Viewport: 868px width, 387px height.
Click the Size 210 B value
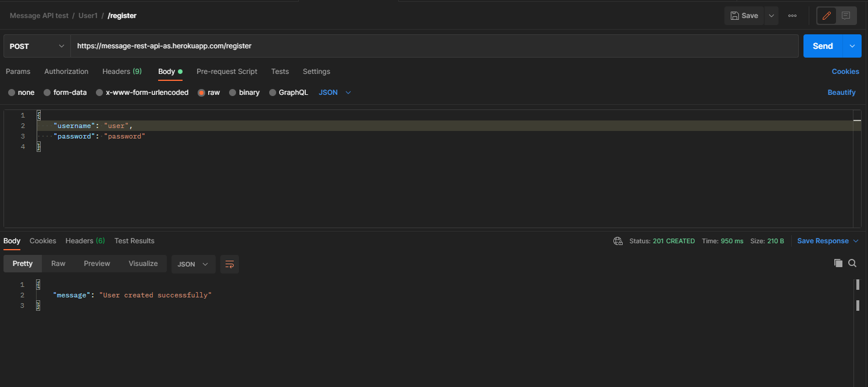776,241
